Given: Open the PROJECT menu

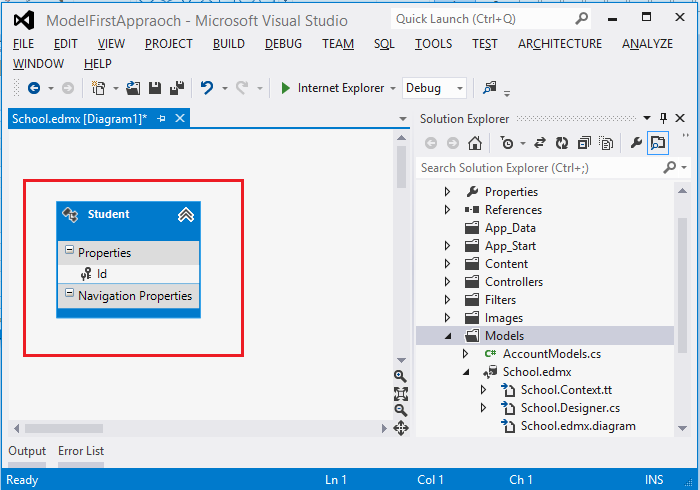Looking at the screenshot, I should click(169, 44).
